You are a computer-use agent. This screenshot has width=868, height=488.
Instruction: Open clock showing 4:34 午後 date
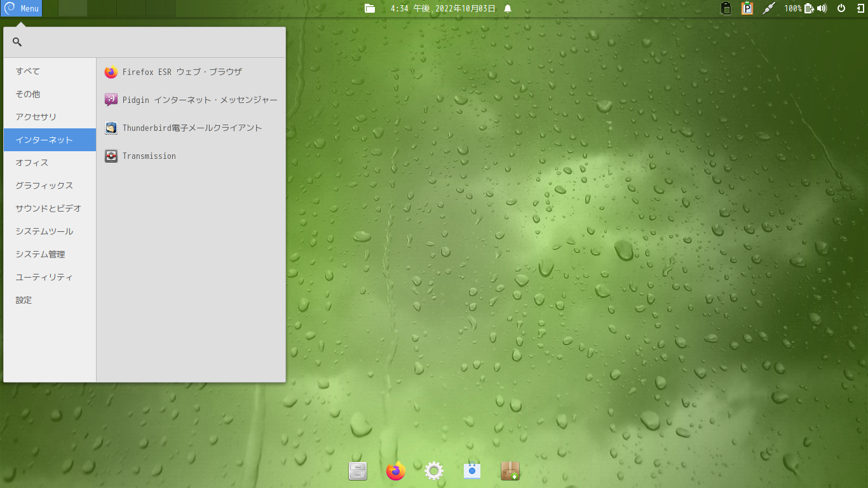pos(443,8)
